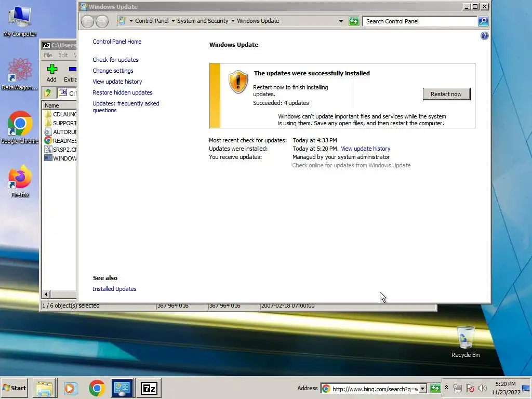The height and width of the screenshot is (399, 532).
Task: Click the taskbar clock showing 5:20 PM
Action: 506,388
